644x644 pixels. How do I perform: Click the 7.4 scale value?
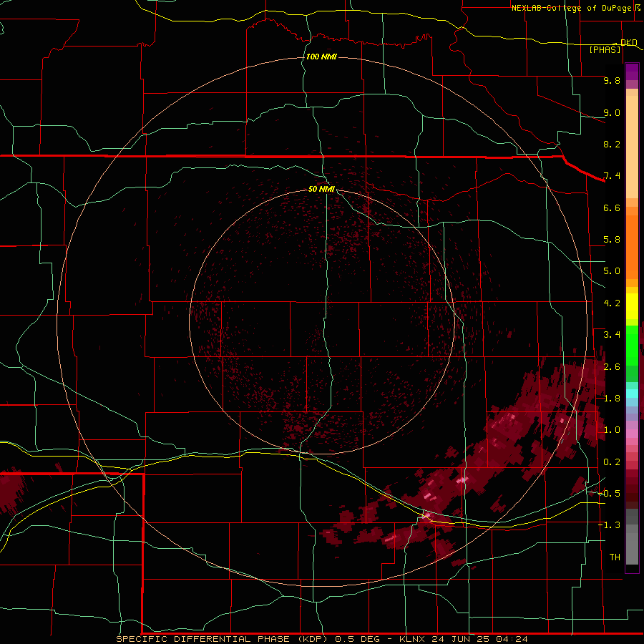pos(612,176)
